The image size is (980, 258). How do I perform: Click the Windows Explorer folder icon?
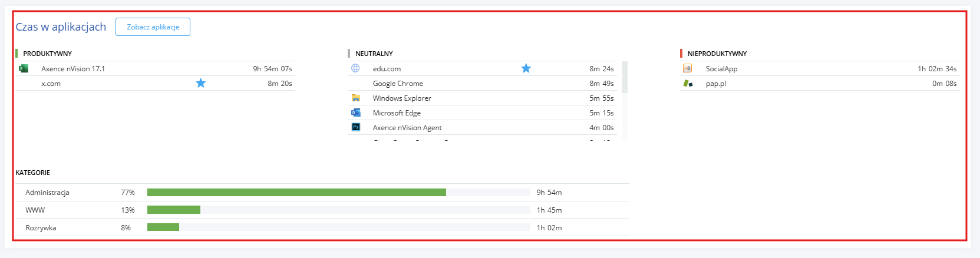pyautogui.click(x=356, y=98)
